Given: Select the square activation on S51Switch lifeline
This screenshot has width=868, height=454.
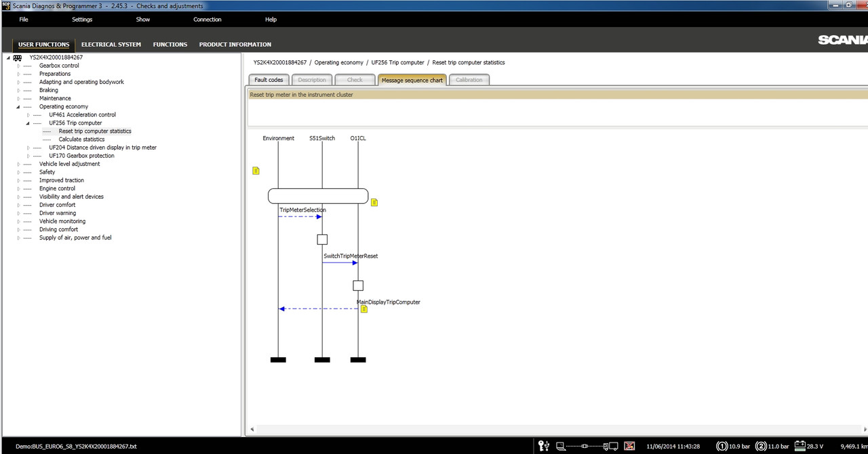Looking at the screenshot, I should point(322,239).
